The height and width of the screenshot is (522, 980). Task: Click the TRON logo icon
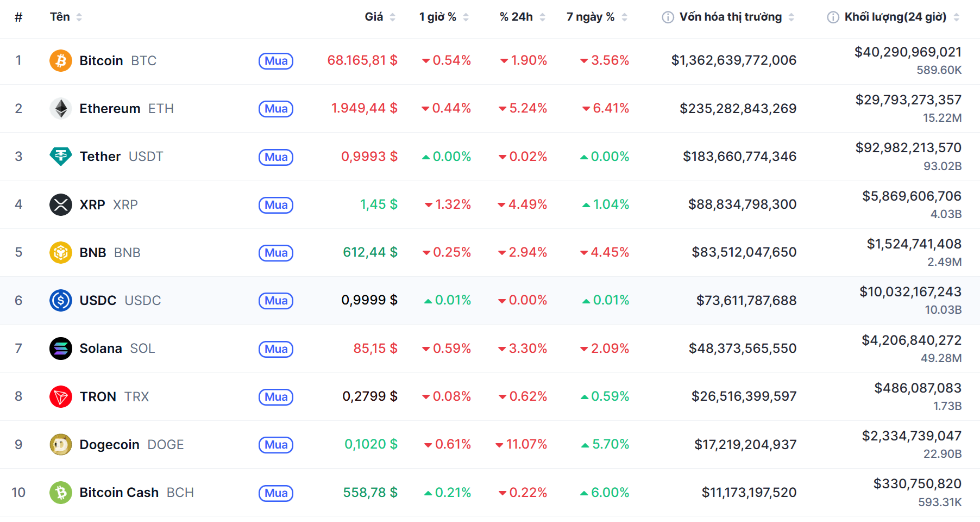pos(61,397)
